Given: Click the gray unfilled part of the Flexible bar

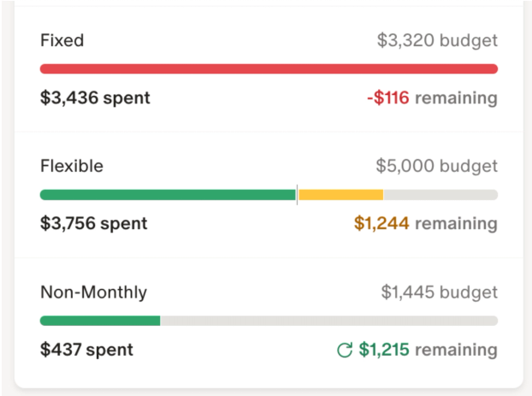Looking at the screenshot, I should (440, 195).
